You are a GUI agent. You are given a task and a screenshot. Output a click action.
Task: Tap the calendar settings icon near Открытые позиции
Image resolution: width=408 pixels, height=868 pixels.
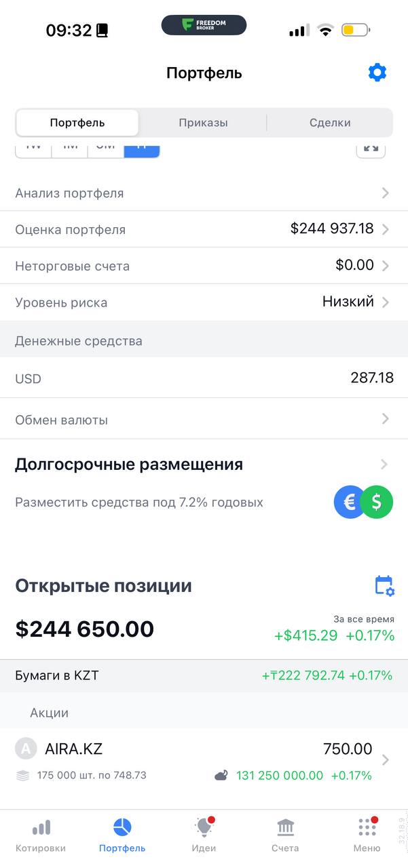click(384, 586)
